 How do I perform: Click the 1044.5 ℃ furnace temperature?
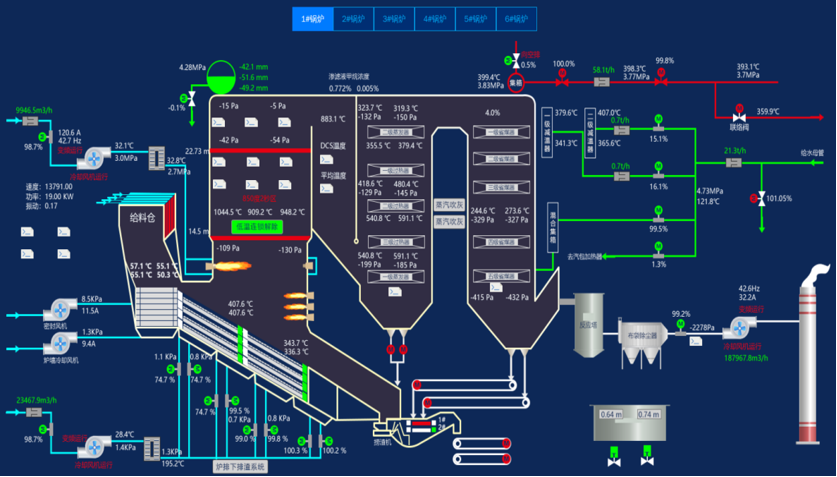coord(228,212)
